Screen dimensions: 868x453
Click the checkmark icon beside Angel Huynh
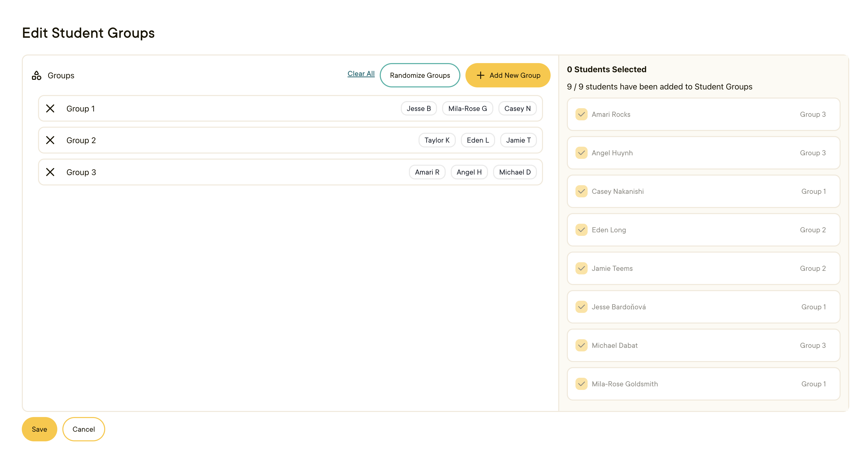tap(581, 153)
